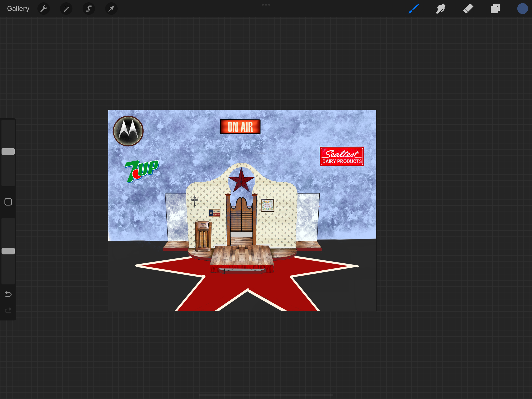
Task: Select the Smudge tool
Action: 441,9
